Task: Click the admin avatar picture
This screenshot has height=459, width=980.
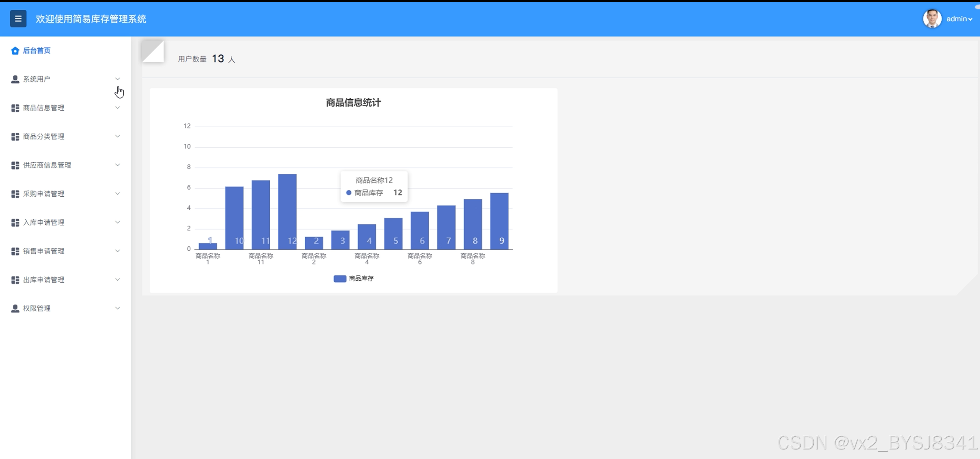Action: point(932,19)
